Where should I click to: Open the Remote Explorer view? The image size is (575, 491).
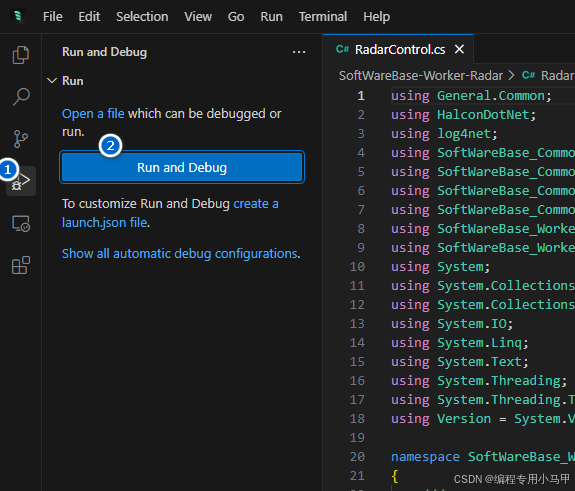pos(21,223)
